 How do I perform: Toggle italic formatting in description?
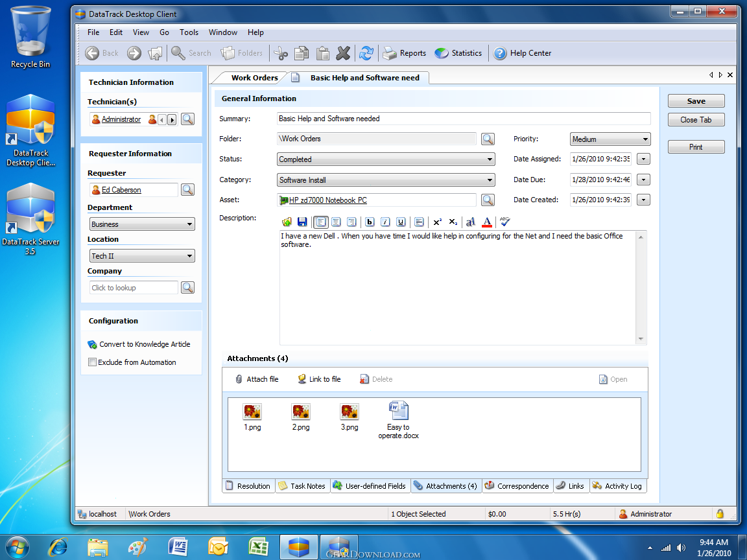(x=385, y=222)
